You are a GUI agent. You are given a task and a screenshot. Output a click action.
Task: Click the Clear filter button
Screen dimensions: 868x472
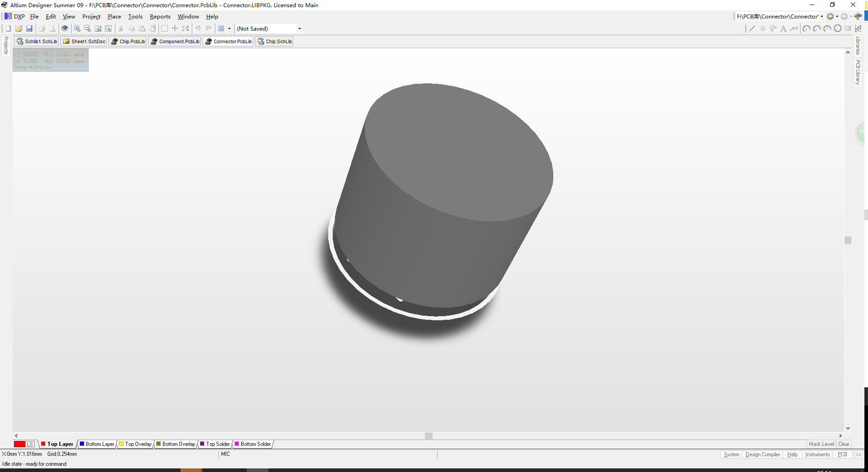tap(844, 444)
